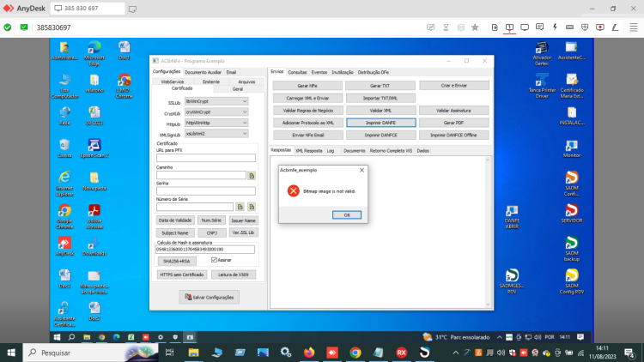Dismiss the error dialog with OK
644x362 pixels.
347,215
